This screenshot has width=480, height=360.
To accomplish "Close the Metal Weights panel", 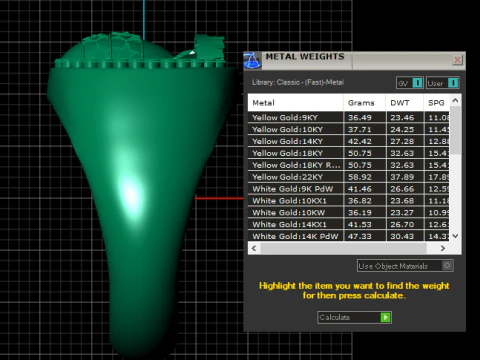I will [x=457, y=60].
